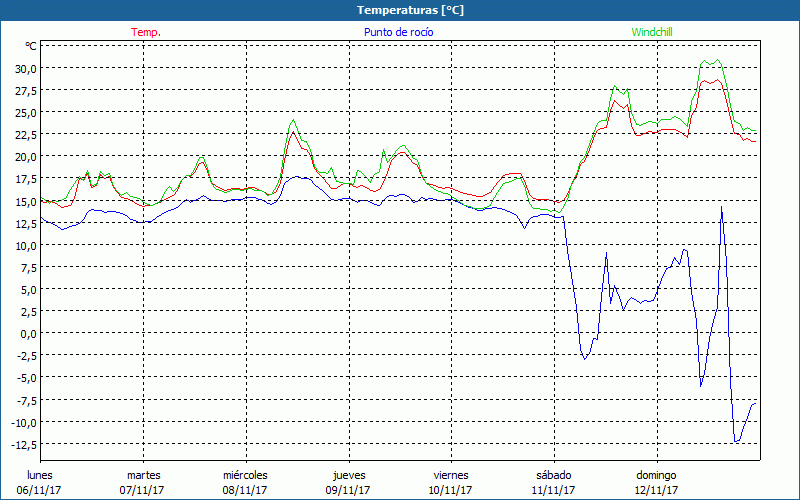The image size is (800, 500).
Task: Select the -12,5 y-axis value
Action: click(x=21, y=444)
